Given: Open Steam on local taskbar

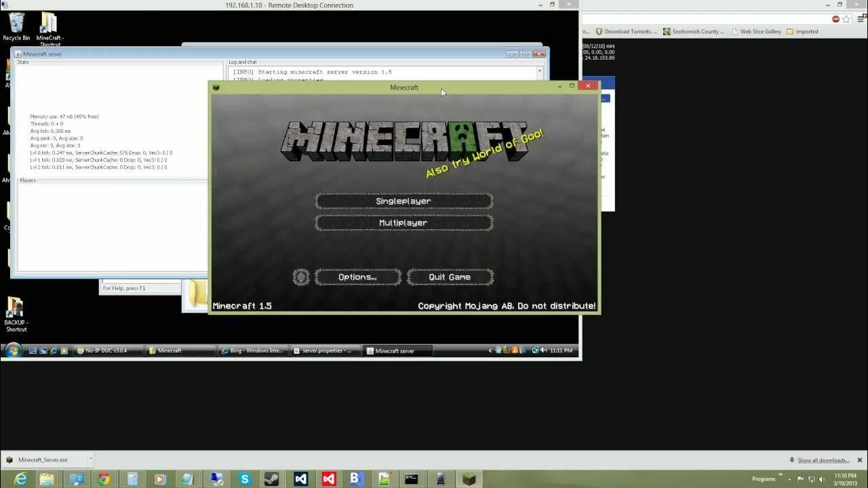Looking at the screenshot, I should coord(273,479).
